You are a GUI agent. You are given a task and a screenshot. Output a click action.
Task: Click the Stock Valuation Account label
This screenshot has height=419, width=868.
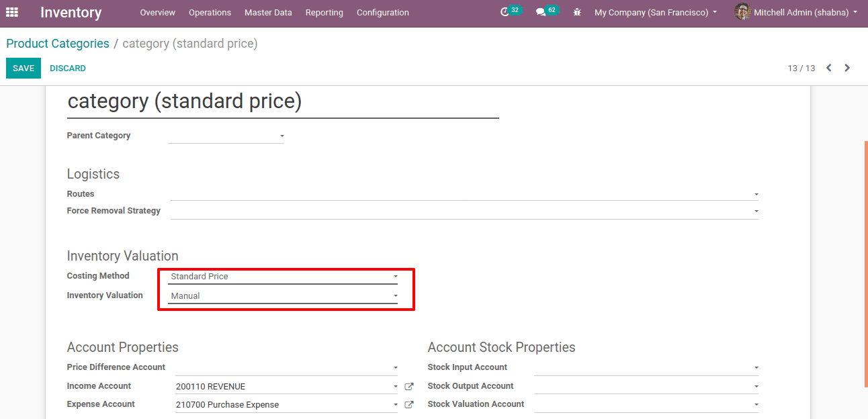(476, 404)
